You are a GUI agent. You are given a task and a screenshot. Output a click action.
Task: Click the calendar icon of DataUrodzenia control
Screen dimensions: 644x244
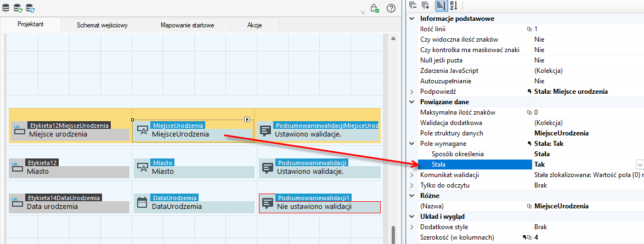[x=142, y=202]
